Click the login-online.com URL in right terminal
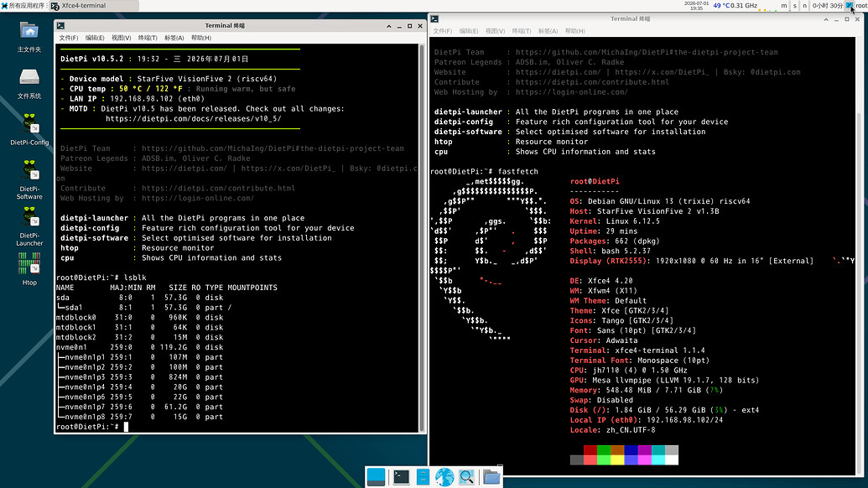 tap(571, 92)
